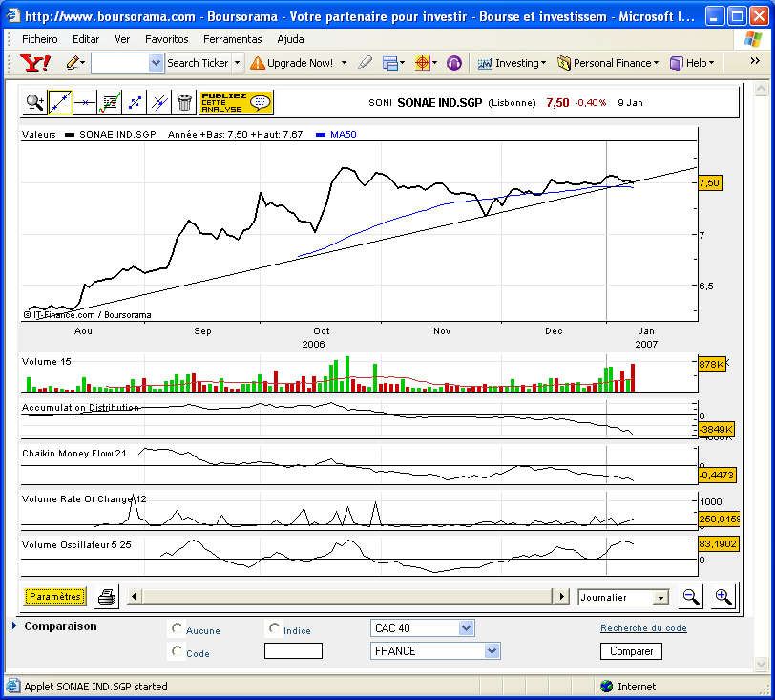Click the chart scrollbar right arrow
Image resolution: width=775 pixels, height=700 pixels.
561,596
